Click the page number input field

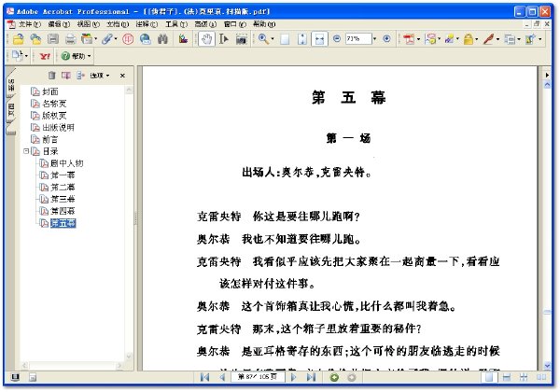coord(258,377)
